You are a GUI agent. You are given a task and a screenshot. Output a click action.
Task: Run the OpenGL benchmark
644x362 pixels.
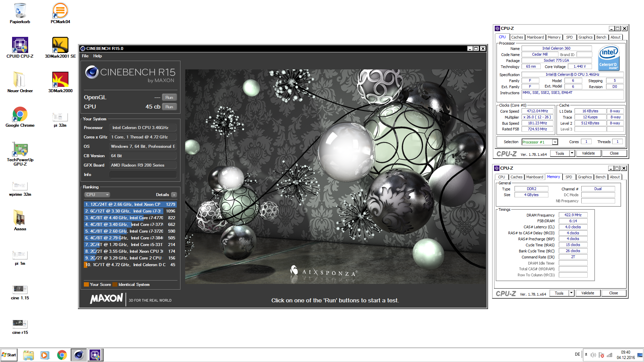(169, 98)
